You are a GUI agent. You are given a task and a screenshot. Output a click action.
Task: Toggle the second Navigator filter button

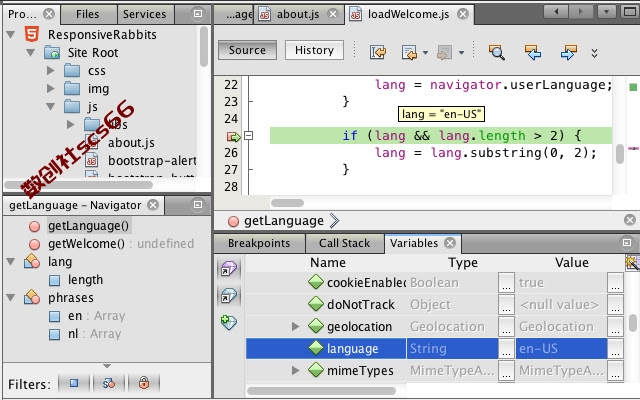pyautogui.click(x=109, y=383)
